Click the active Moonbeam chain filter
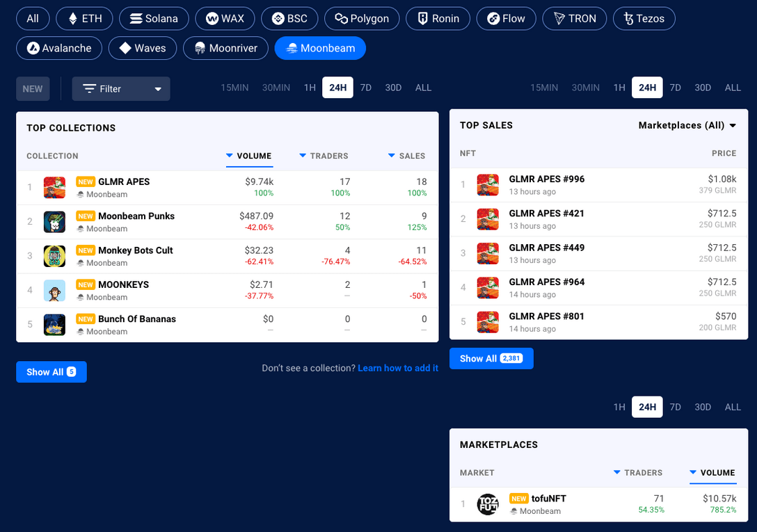This screenshot has height=532, width=757. click(320, 48)
